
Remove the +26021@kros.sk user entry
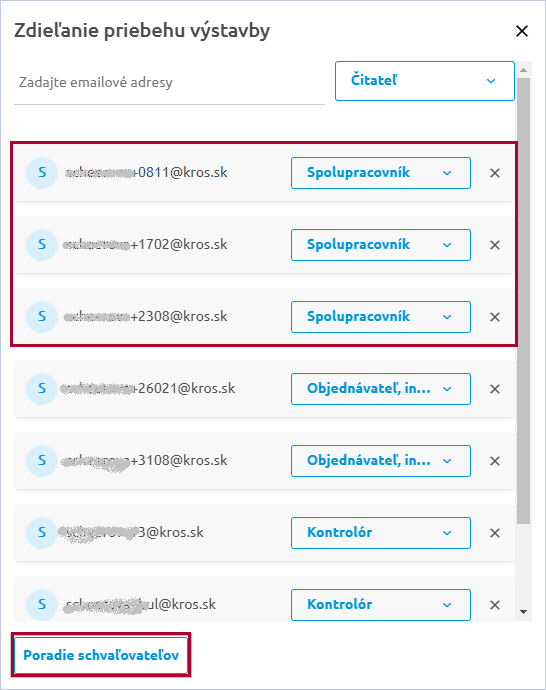point(495,389)
